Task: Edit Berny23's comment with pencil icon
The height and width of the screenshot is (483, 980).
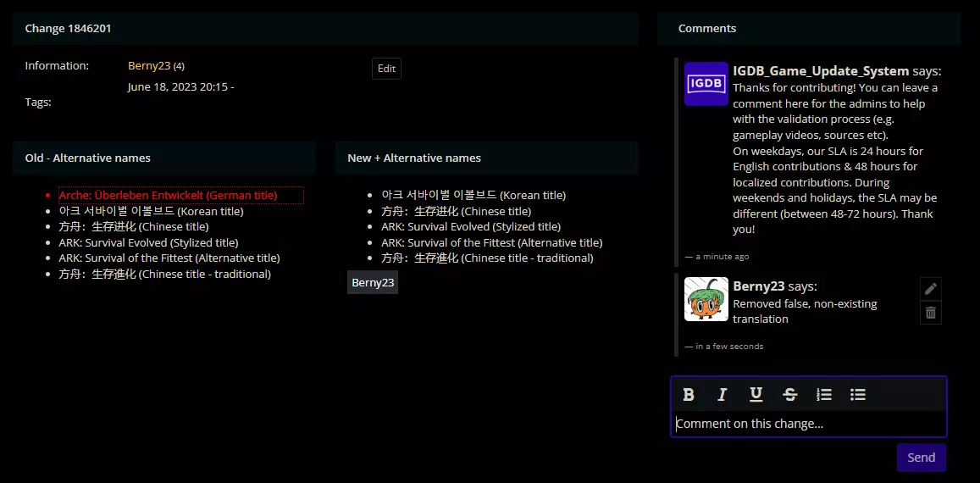Action: (931, 288)
